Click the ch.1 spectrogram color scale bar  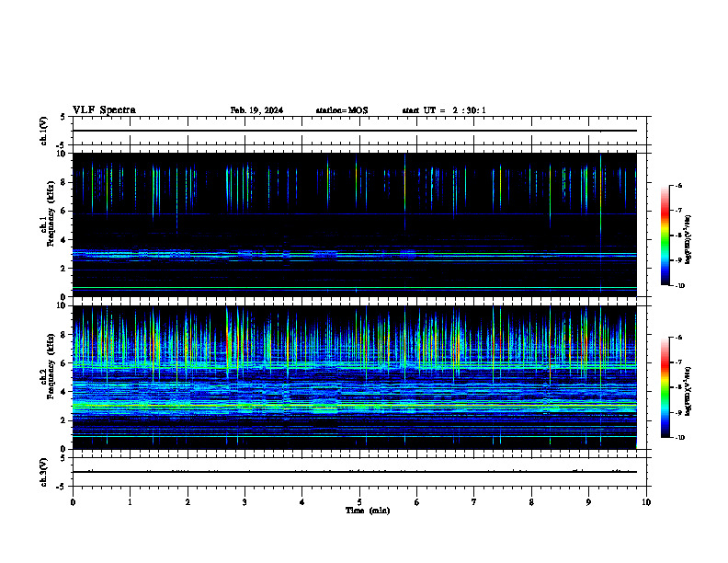665,236
